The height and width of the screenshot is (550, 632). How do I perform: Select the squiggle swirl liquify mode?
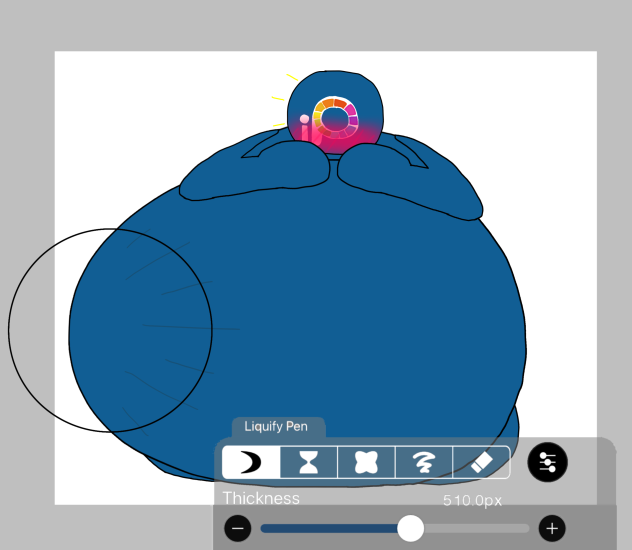[x=424, y=462]
